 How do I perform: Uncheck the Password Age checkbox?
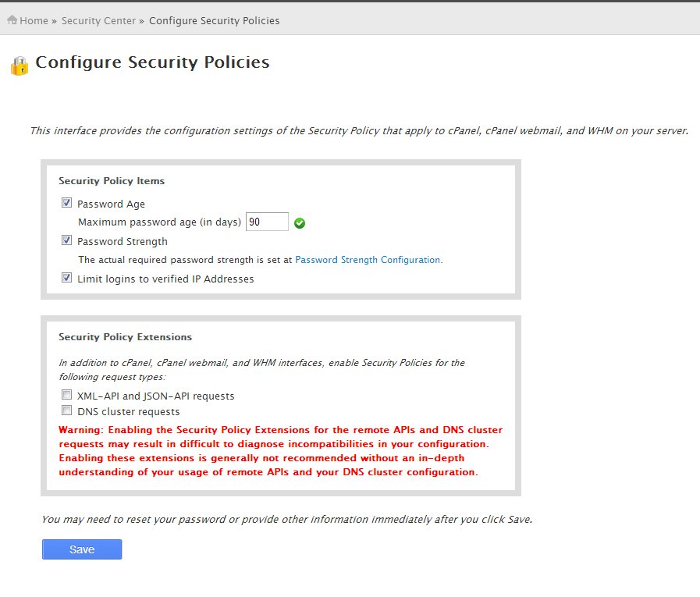click(x=66, y=203)
